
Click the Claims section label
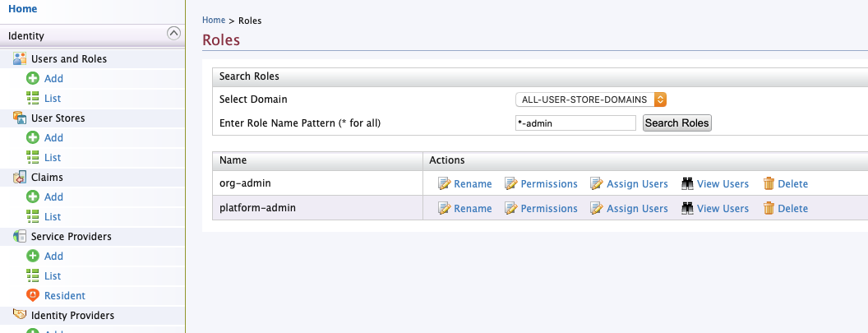coord(47,178)
